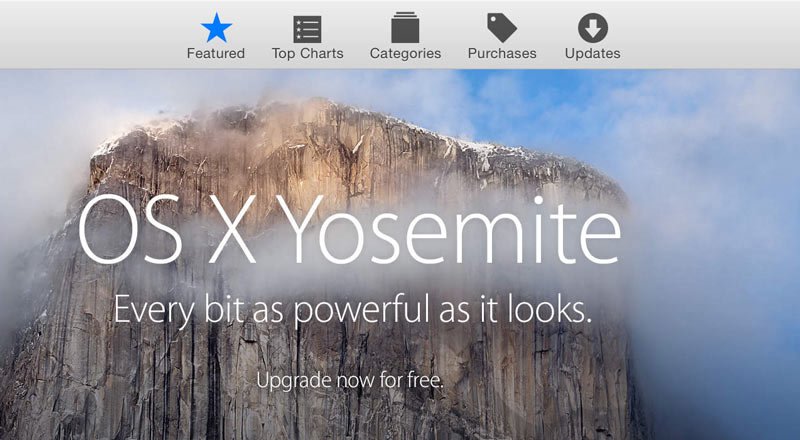Click "Every bit as powerful as it looks."
The image size is (800, 440).
pyautogui.click(x=353, y=310)
